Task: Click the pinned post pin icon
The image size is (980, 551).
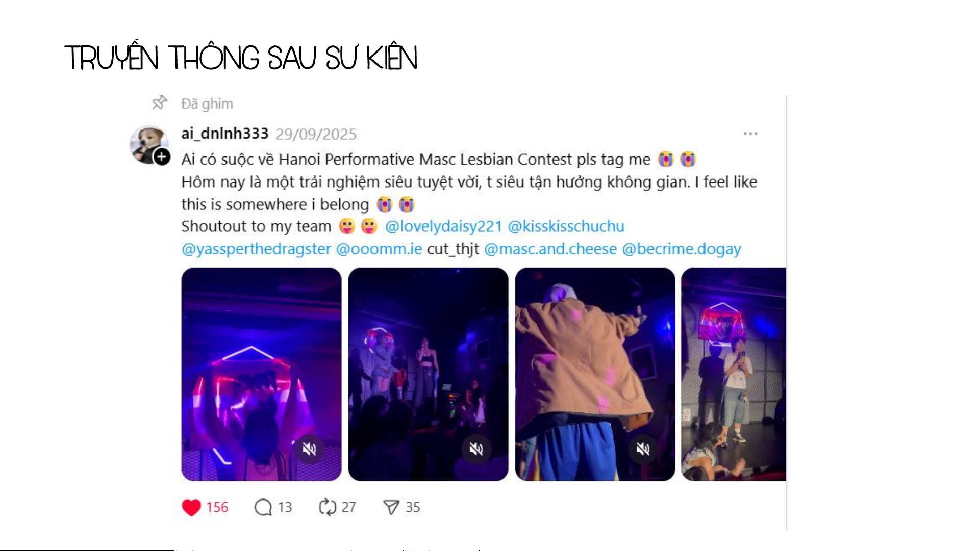Action: 160,103
